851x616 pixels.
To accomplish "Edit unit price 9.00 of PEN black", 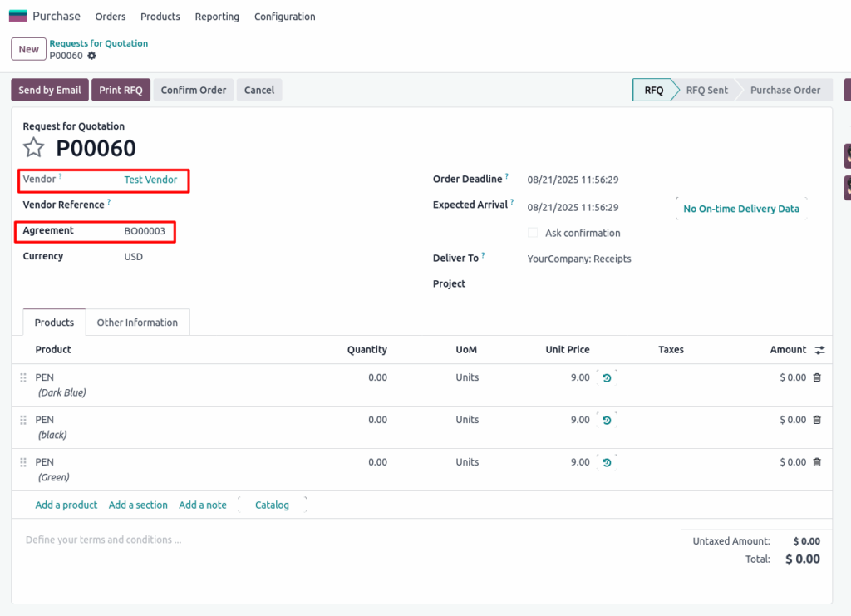I will coord(580,420).
